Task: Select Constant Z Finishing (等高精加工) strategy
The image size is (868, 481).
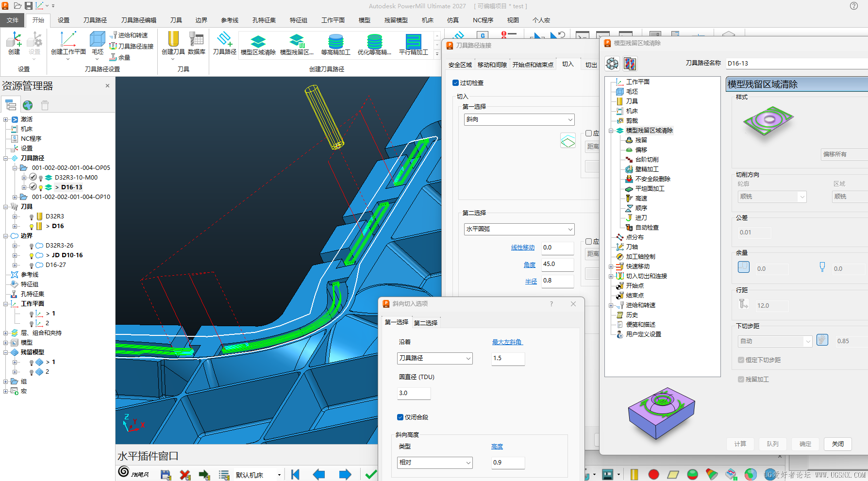Action: pos(335,45)
